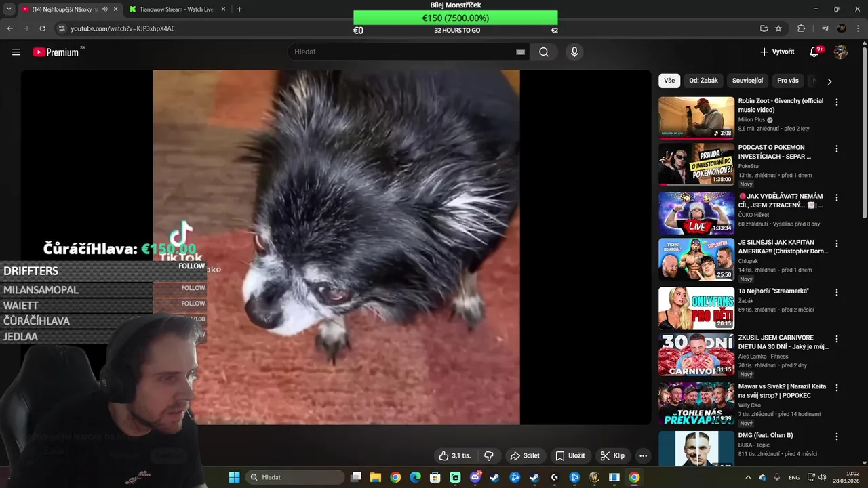Image resolution: width=868 pixels, height=488 pixels.
Task: Click the Uložit save button
Action: pyautogui.click(x=570, y=455)
